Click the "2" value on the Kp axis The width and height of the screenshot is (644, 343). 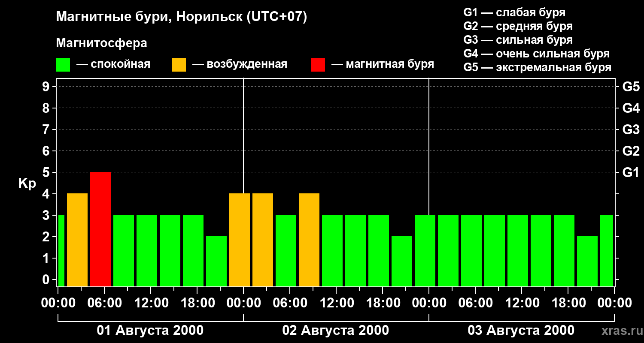pos(47,237)
